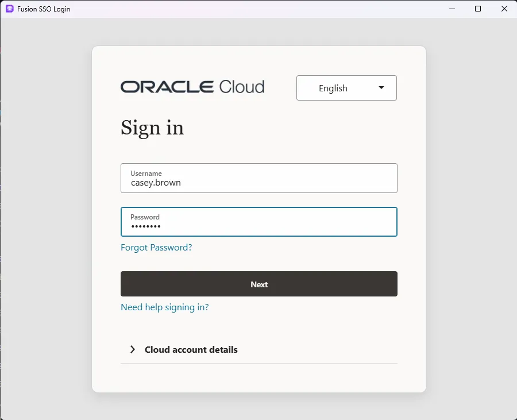The width and height of the screenshot is (517, 420).
Task: Click the Username input field
Action: click(259, 178)
